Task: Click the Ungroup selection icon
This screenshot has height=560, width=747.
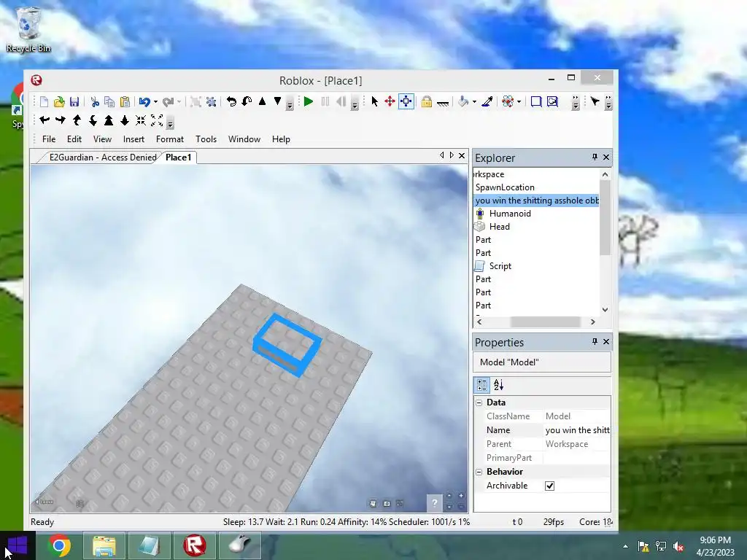Action: 211,101
